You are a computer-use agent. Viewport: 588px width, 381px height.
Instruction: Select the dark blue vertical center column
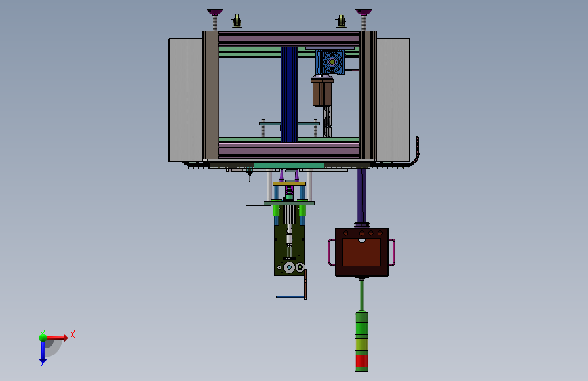(x=289, y=94)
